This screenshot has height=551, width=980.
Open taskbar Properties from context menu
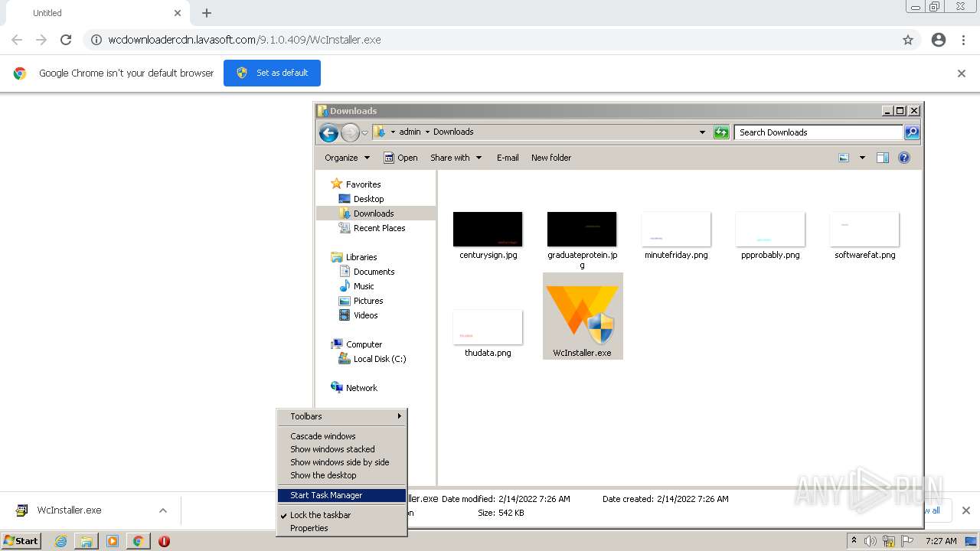coord(341,528)
